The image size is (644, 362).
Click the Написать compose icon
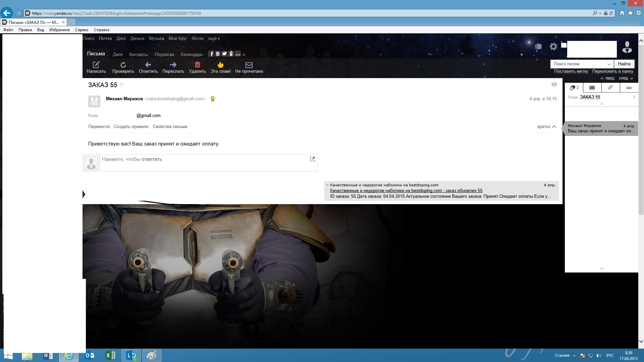96,65
